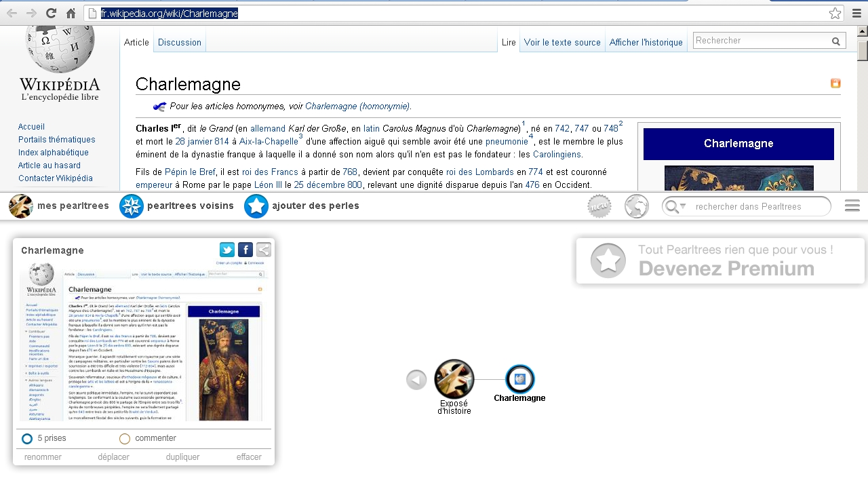Follow the roi des Lombards link

point(480,172)
